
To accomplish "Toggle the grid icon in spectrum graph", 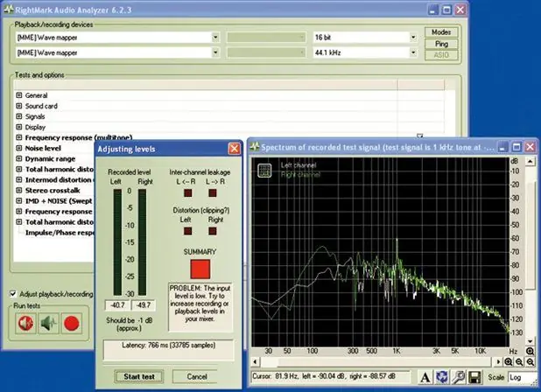I will [x=264, y=171].
